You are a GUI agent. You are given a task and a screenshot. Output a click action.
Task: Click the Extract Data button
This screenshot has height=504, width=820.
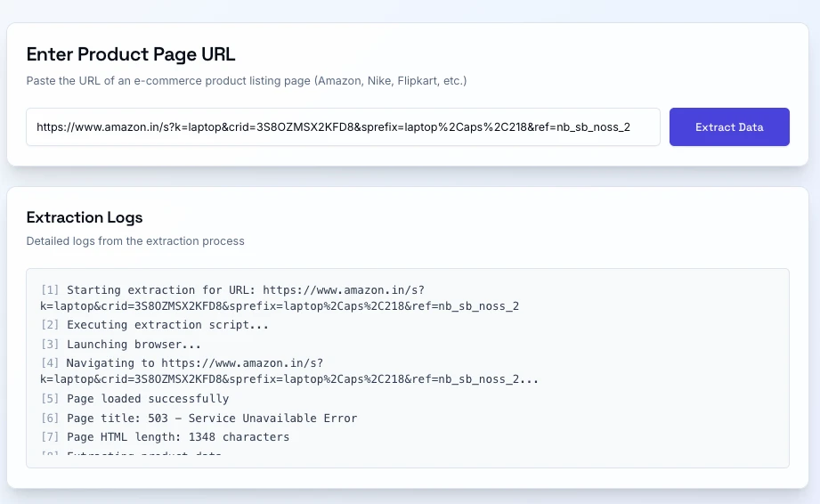coord(729,127)
